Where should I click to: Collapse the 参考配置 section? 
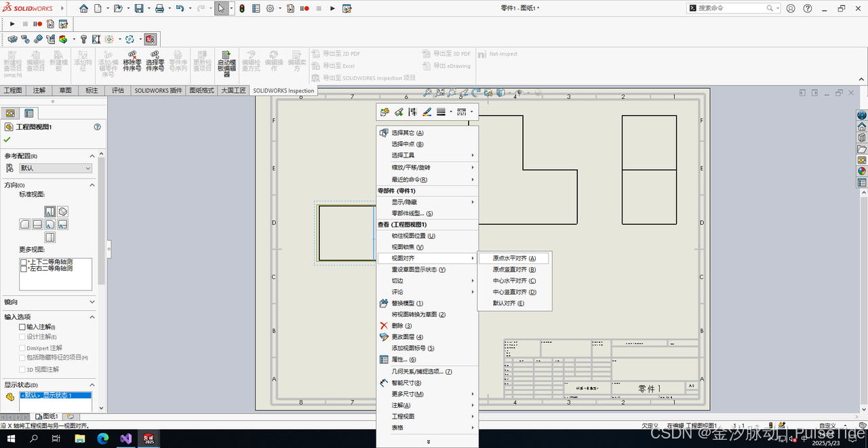tap(92, 155)
